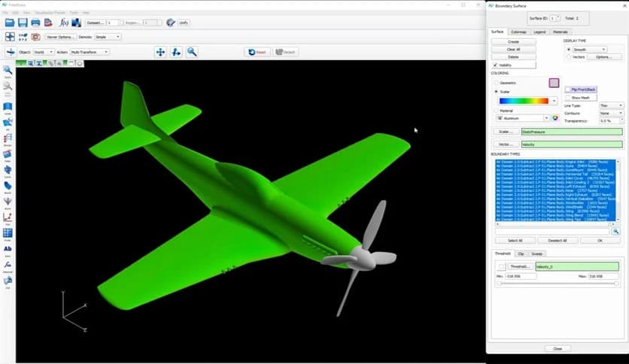Open the Streamlines tool in left sidebar
This screenshot has height=364, width=629.
point(8,138)
